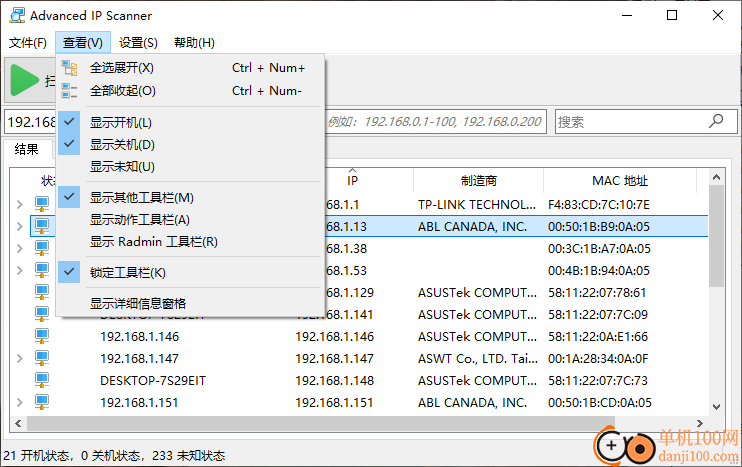Toggle 显示关机(D) option
The image size is (742, 467).
pos(190,144)
